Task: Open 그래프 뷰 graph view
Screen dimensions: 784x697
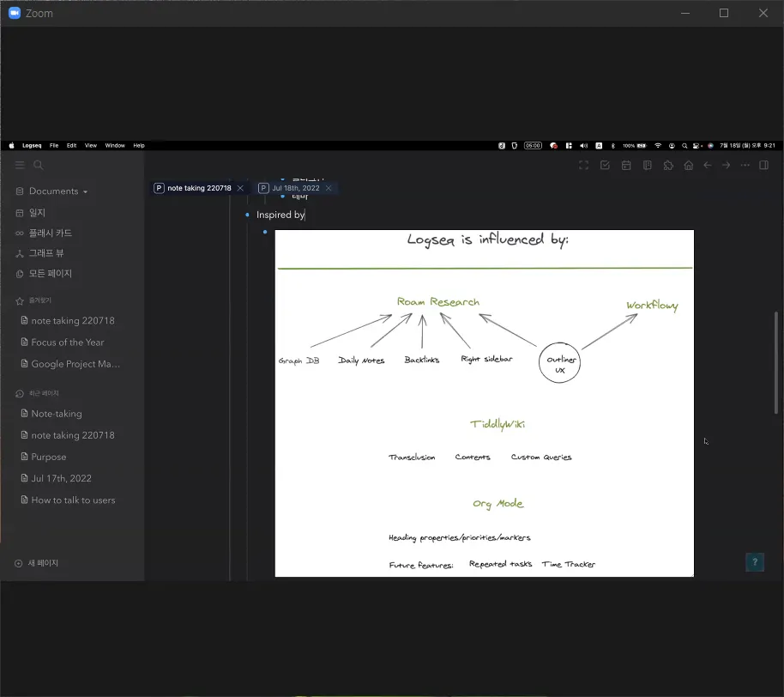Action: (x=40, y=253)
